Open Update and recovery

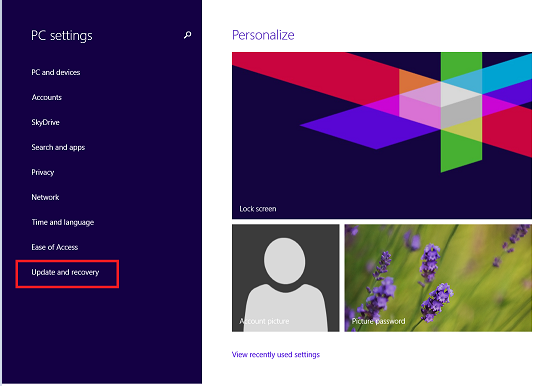coord(65,272)
